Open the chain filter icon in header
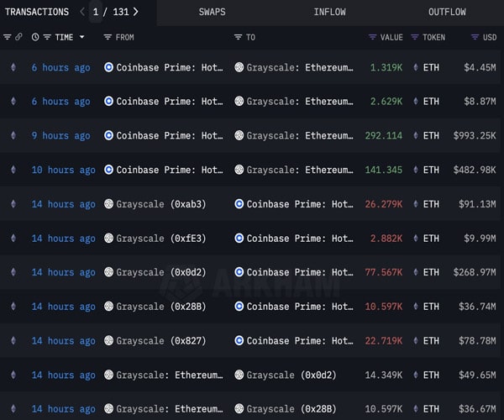Viewport: 504px width, 420px height. pos(7,37)
